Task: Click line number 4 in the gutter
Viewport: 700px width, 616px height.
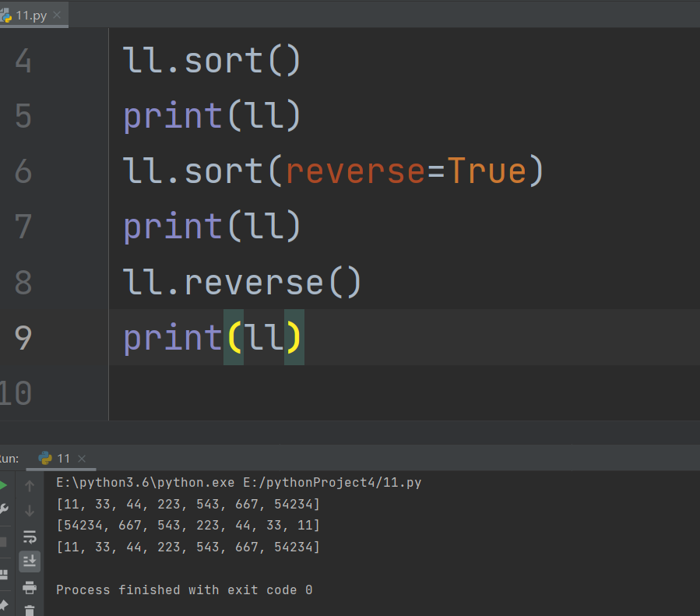Action: (23, 61)
